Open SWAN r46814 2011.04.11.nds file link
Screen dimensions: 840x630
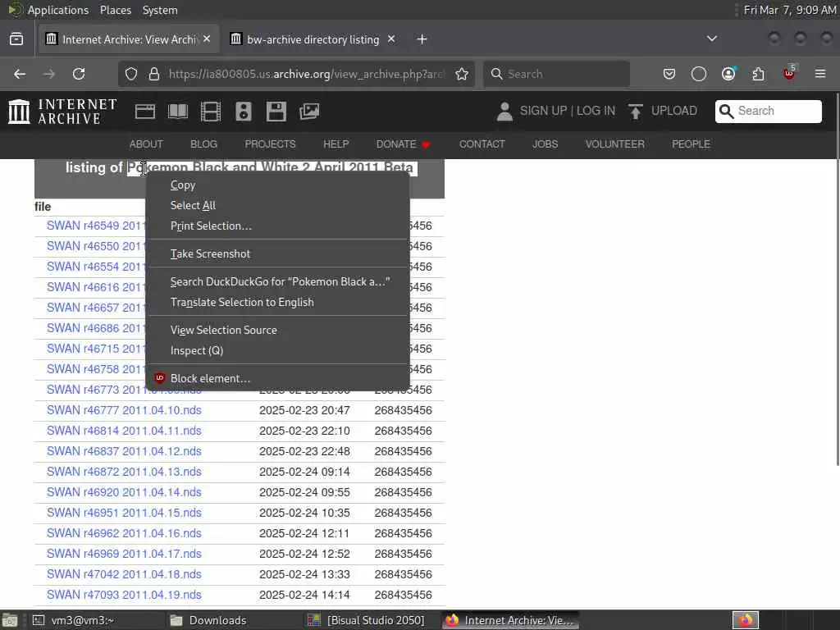[x=124, y=431]
